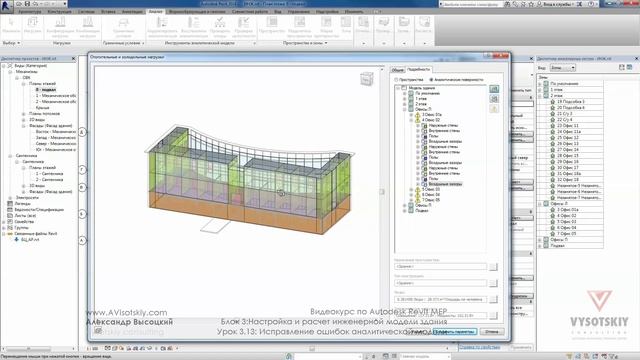Open the Анализ ribbon tab
640x360 pixels.
[x=156, y=12]
